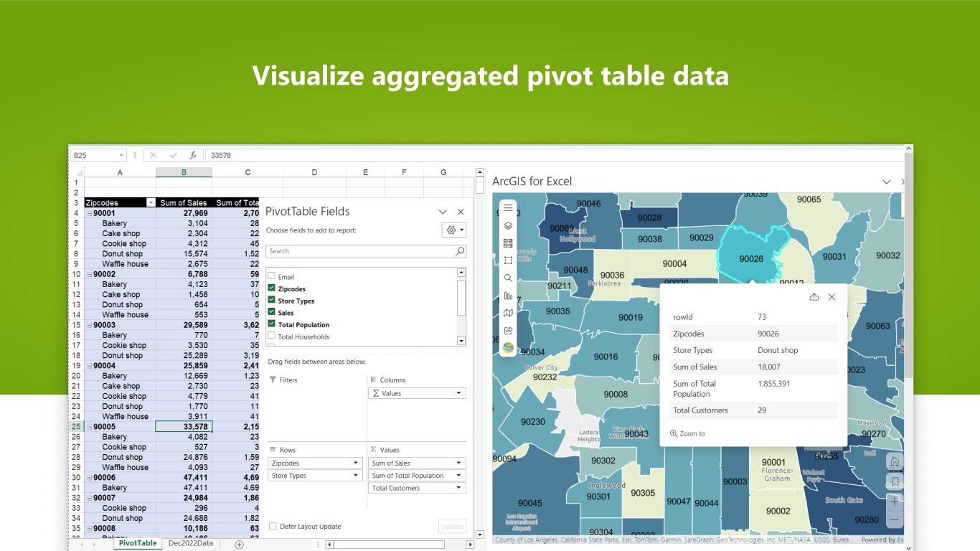This screenshot has height=551, width=980.
Task: Open the map search magnifier tool
Action: pyautogui.click(x=508, y=278)
